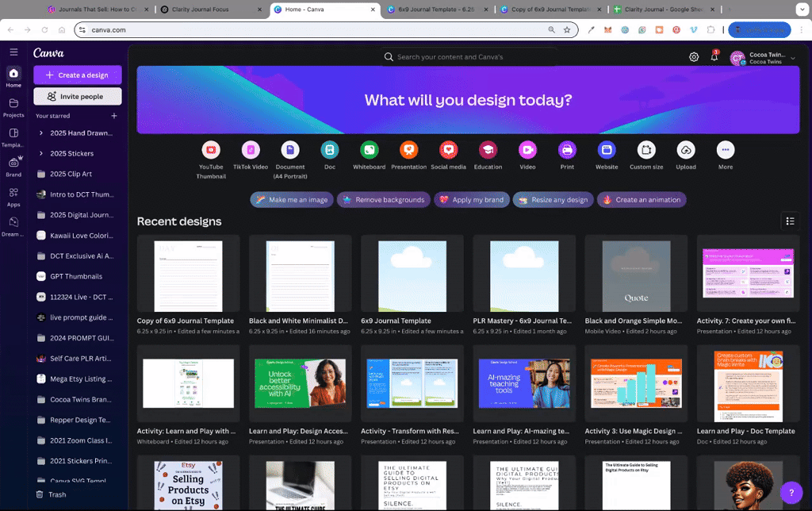The width and height of the screenshot is (812, 511).
Task: Open the Social media design icon
Action: [x=449, y=150]
